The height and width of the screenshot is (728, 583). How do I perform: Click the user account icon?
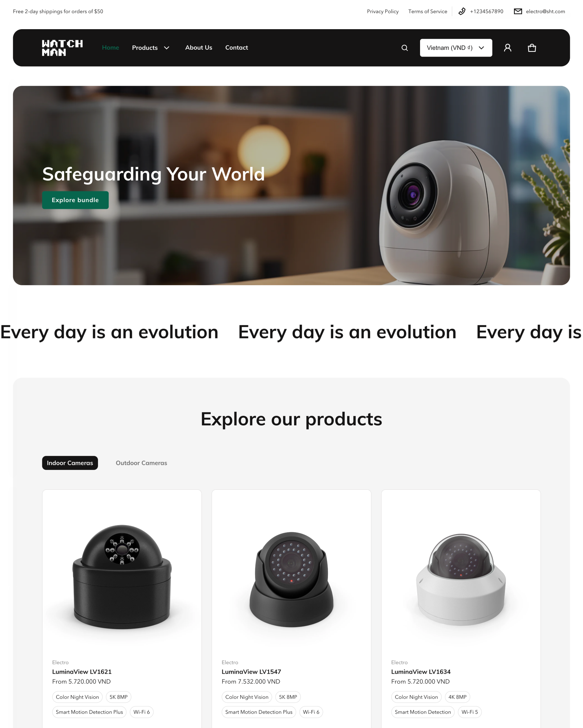[x=508, y=48]
